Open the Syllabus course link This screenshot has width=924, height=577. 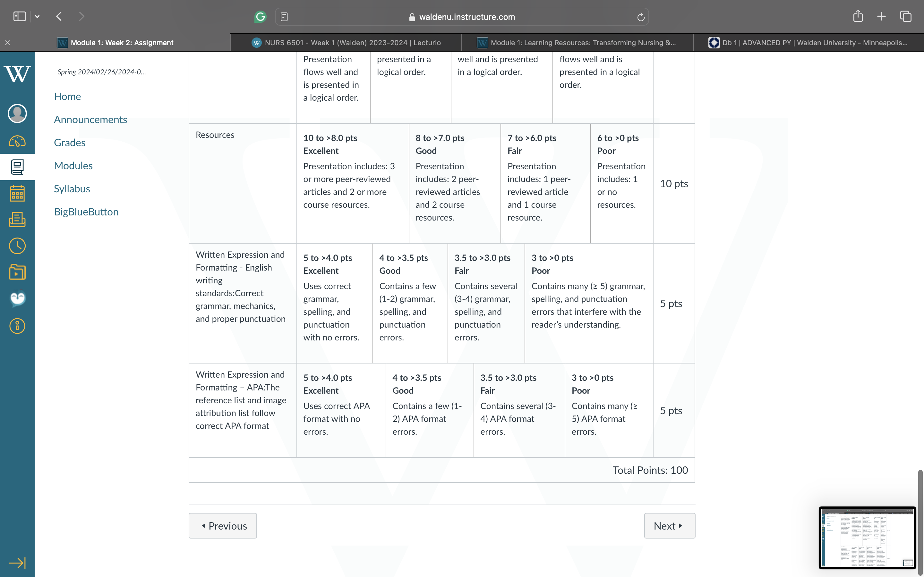pyautogui.click(x=72, y=188)
